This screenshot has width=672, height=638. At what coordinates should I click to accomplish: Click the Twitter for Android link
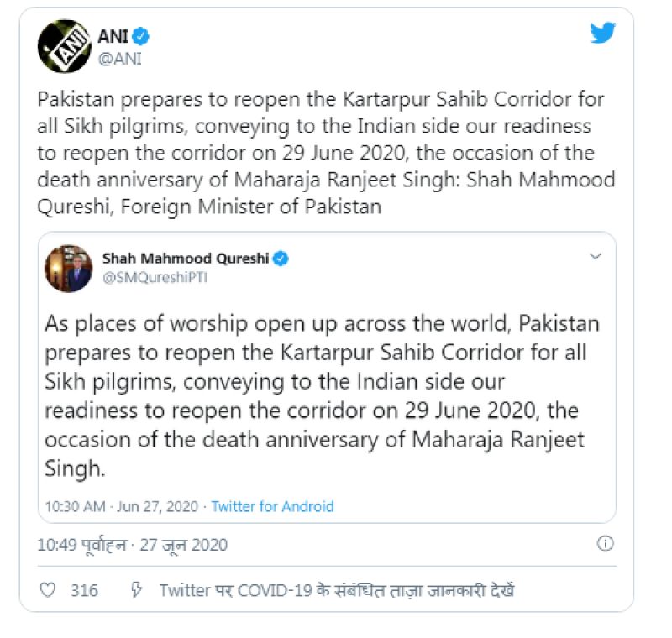pyautogui.click(x=272, y=506)
